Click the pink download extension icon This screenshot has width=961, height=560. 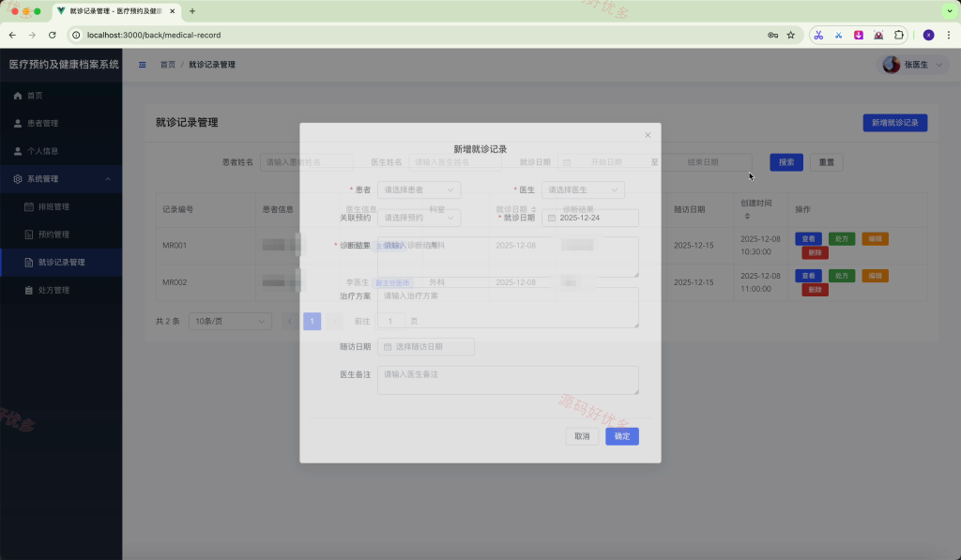(859, 35)
